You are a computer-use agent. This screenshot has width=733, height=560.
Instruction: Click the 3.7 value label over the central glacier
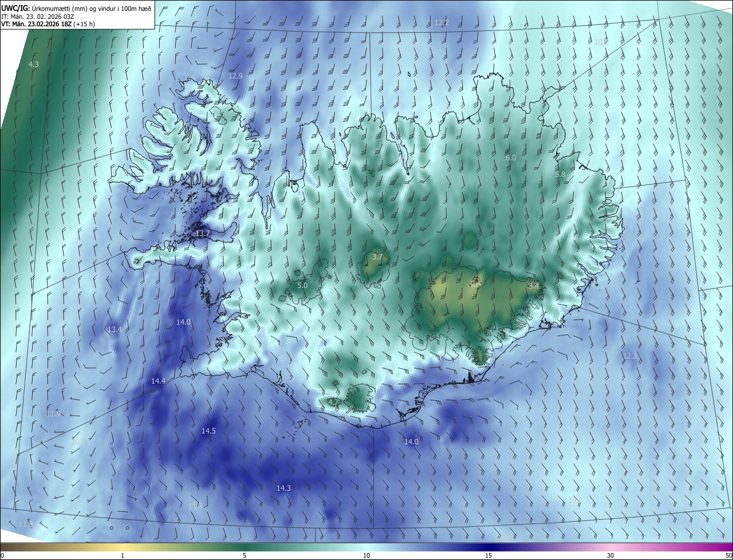click(x=377, y=257)
